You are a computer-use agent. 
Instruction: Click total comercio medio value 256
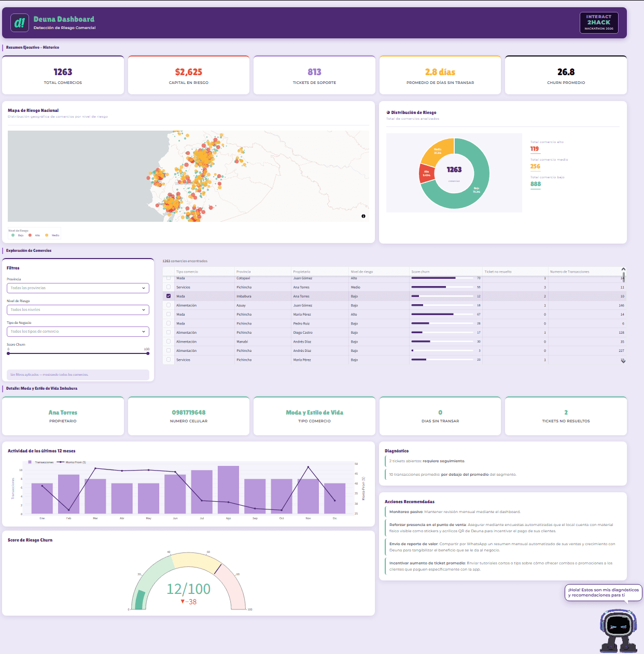click(535, 166)
